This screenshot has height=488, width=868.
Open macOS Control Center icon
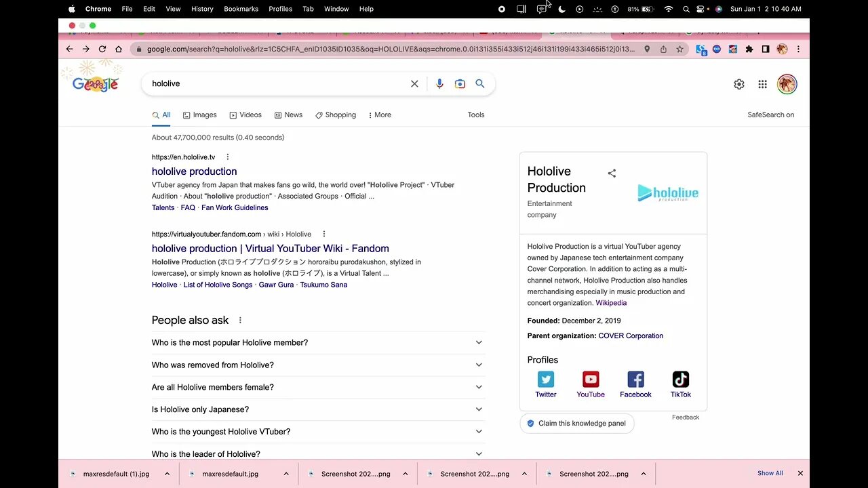coord(701,9)
